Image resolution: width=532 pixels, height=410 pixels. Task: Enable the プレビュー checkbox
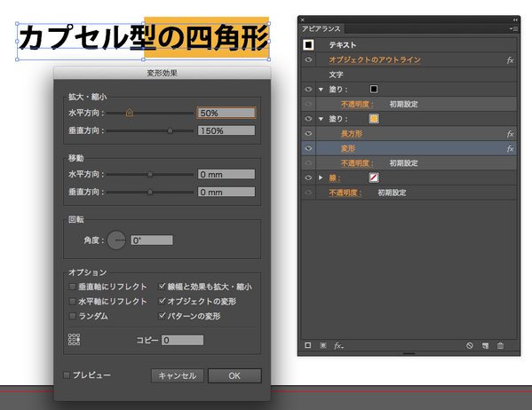coord(67,375)
